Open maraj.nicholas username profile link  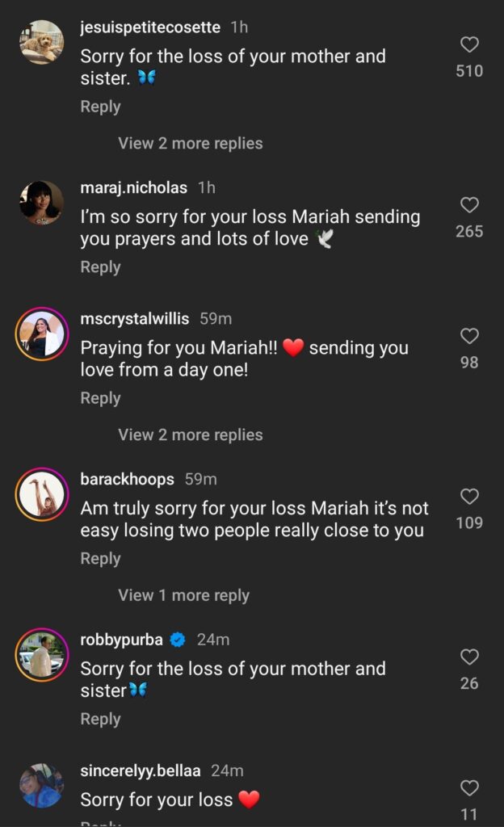[133, 187]
